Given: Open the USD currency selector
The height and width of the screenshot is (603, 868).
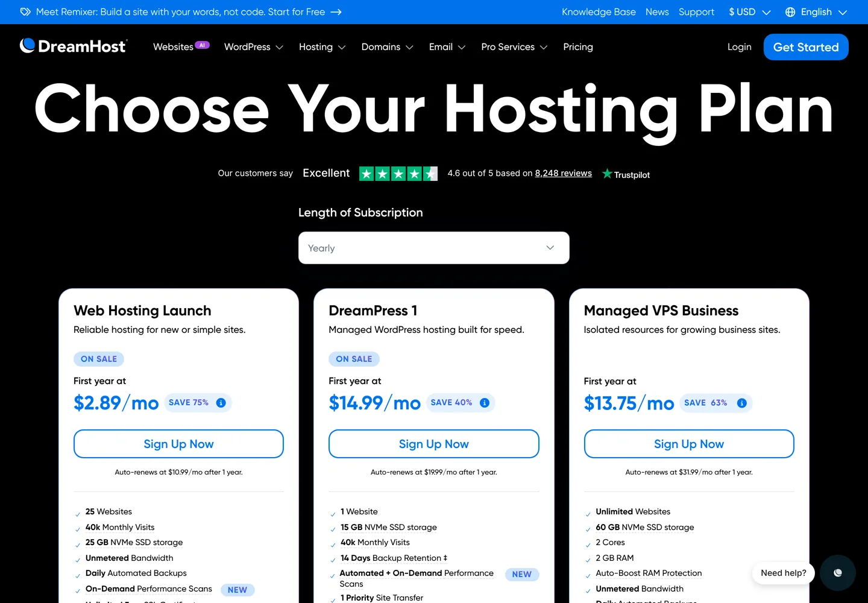Looking at the screenshot, I should [750, 12].
